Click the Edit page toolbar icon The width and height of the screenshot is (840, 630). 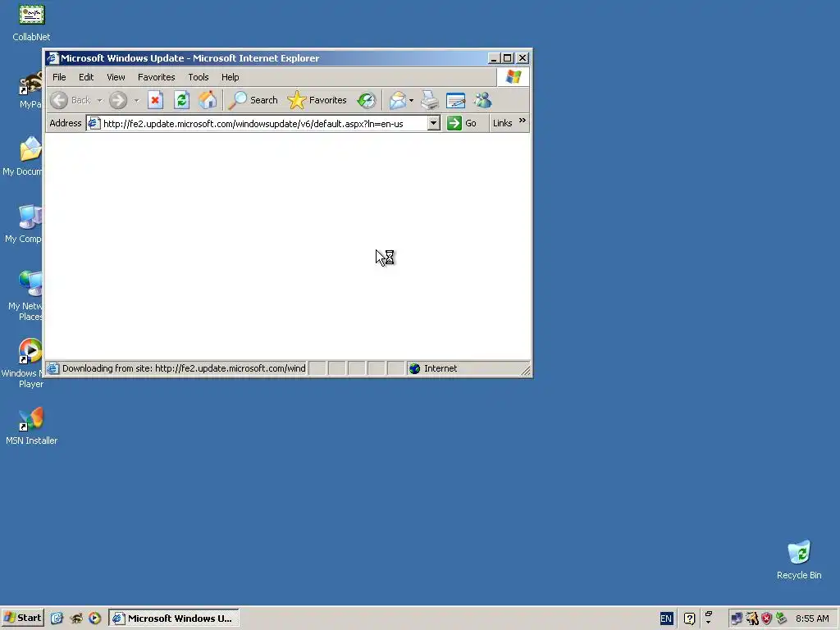click(x=456, y=100)
